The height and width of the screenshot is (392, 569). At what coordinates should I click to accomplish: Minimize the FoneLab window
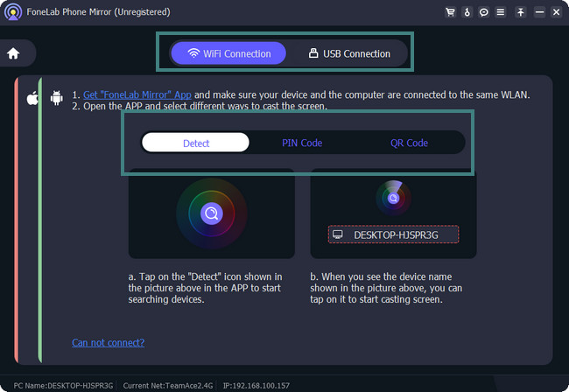tap(539, 12)
